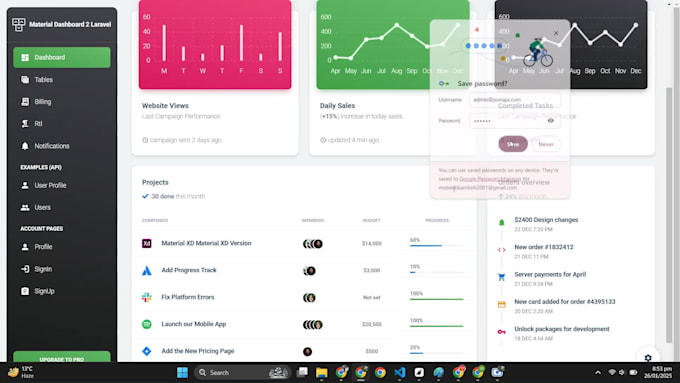
Task: Click the Password field in password popup
Action: tap(515, 121)
